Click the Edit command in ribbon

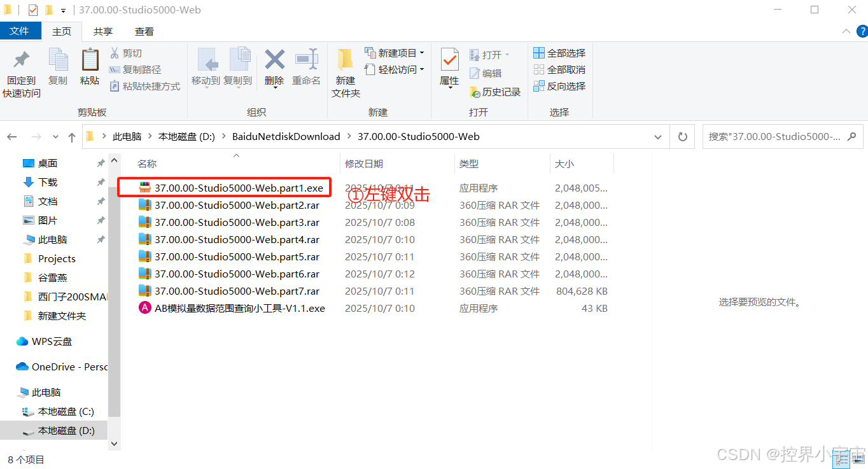(486, 73)
